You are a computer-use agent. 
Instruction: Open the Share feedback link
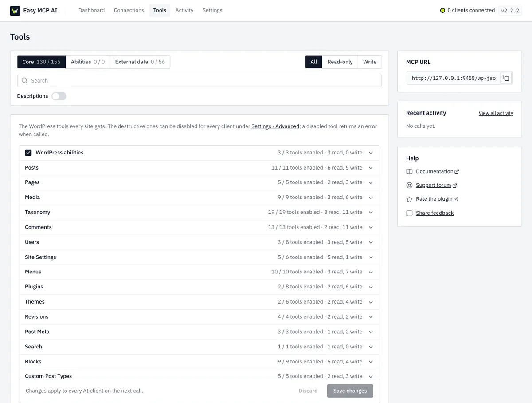pyautogui.click(x=435, y=213)
